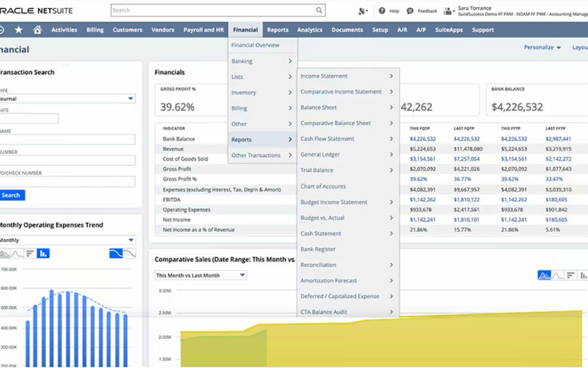Open Balance Sheet in Reports submenu

pyautogui.click(x=318, y=107)
